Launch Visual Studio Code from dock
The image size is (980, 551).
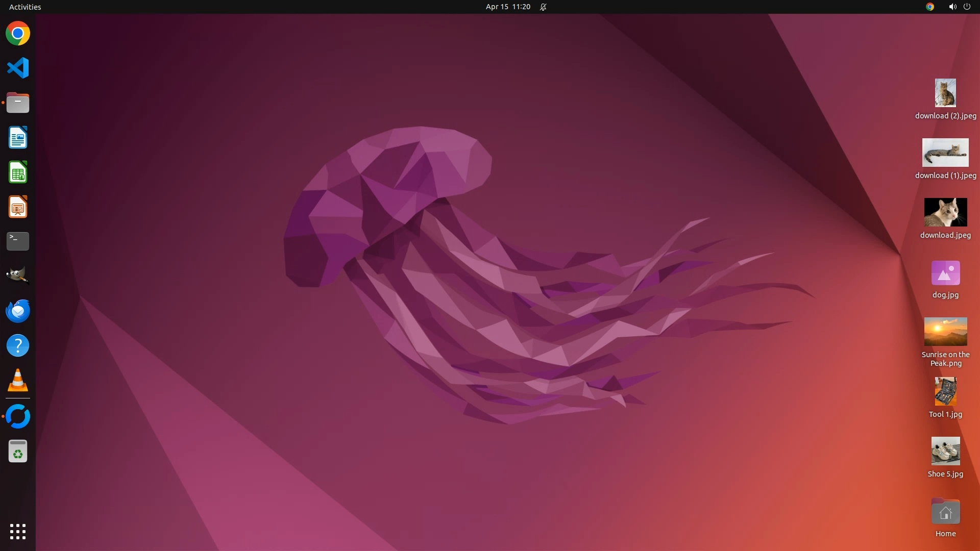click(x=18, y=68)
